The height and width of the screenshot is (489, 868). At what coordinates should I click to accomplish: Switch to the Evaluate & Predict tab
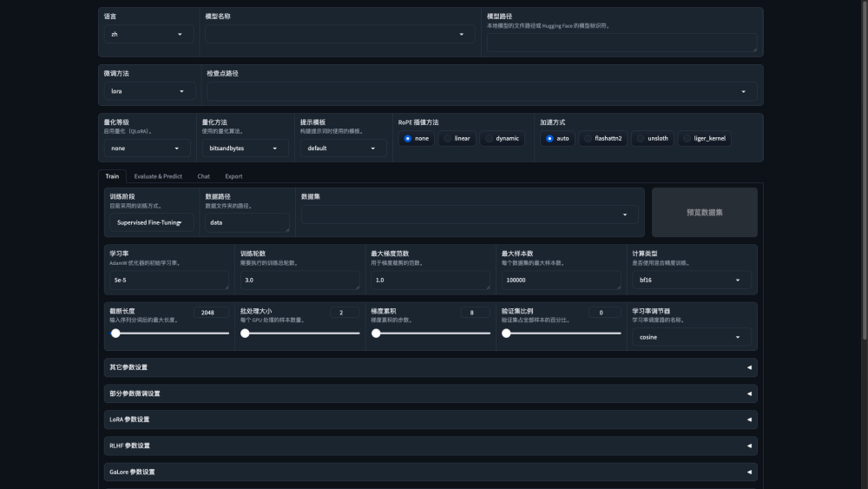158,176
